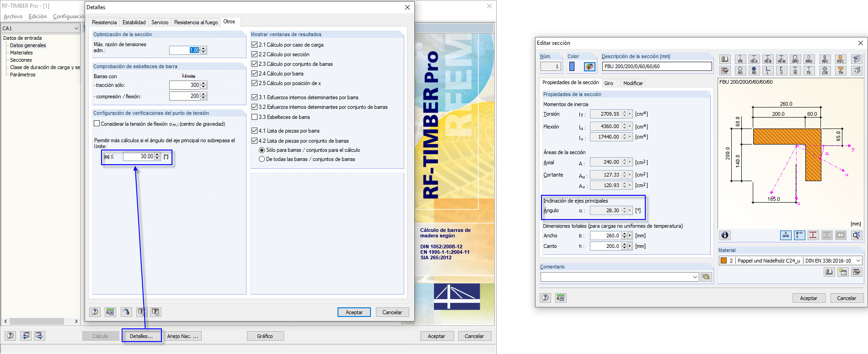868x354 pixels.
Task: Switch to Servicio tab
Action: tap(160, 22)
